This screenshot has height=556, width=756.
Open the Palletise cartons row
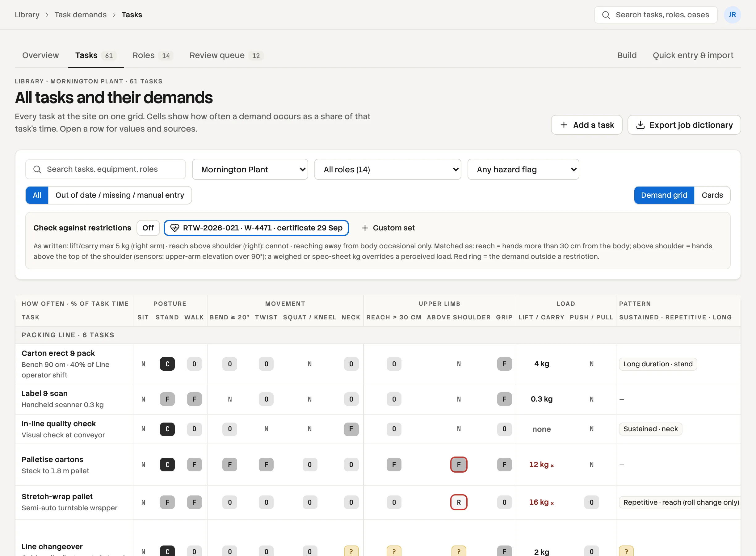[x=378, y=465]
